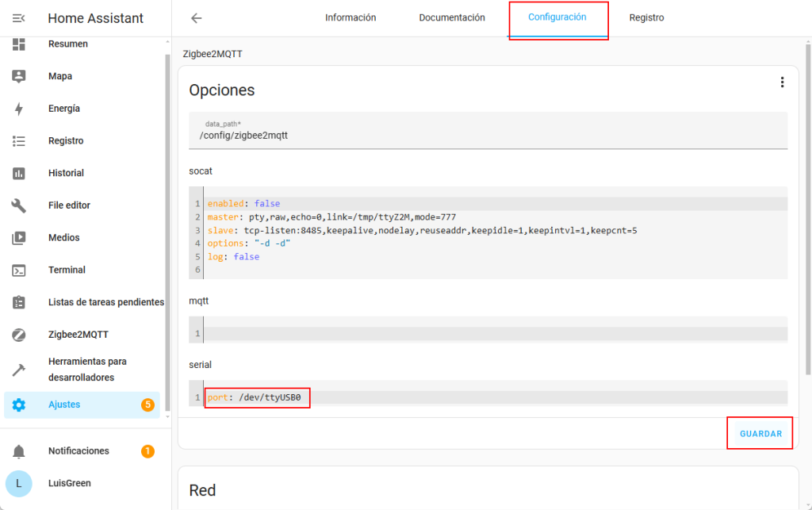Open Energía lightning bolt icon
The width and height of the screenshot is (812, 510).
tap(19, 109)
